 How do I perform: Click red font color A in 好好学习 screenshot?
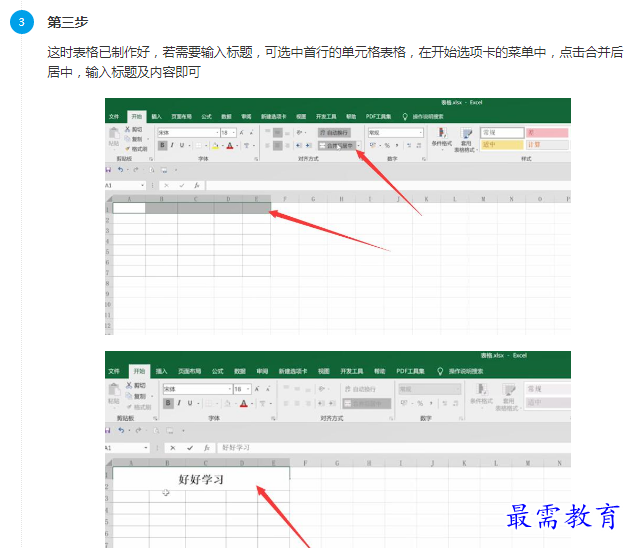click(x=244, y=403)
